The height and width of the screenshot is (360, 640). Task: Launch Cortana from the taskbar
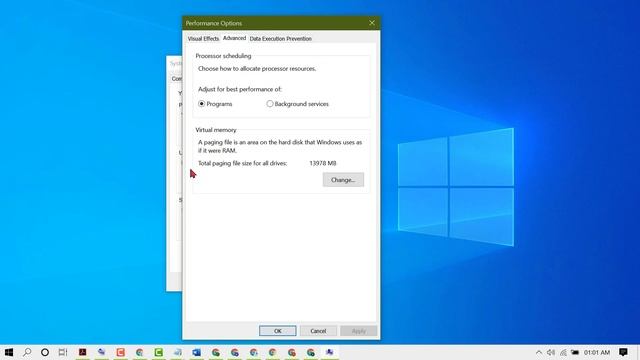click(x=45, y=352)
